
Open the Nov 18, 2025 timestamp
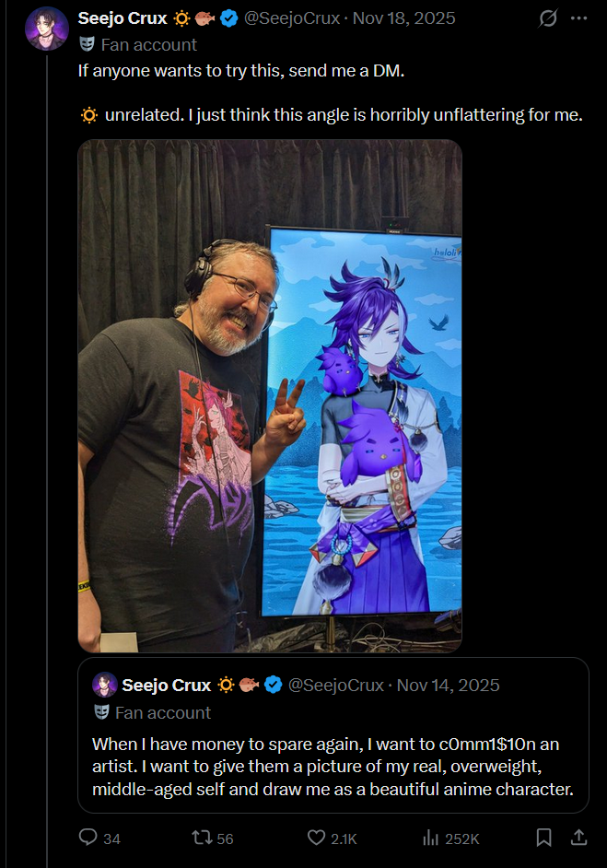pyautogui.click(x=404, y=18)
